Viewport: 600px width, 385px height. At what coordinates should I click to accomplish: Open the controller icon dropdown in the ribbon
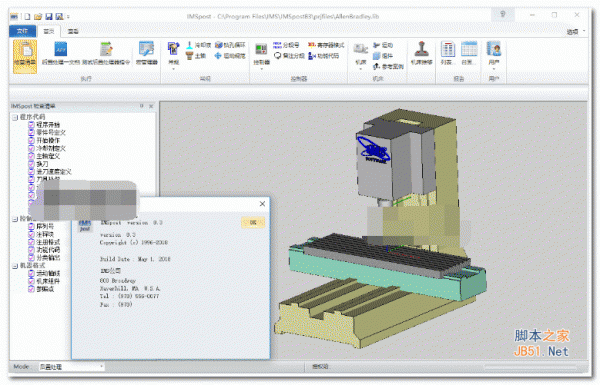[x=262, y=69]
